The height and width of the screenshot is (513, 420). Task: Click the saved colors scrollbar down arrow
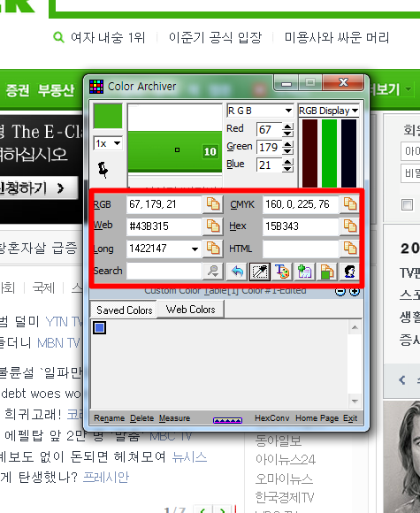tap(355, 401)
